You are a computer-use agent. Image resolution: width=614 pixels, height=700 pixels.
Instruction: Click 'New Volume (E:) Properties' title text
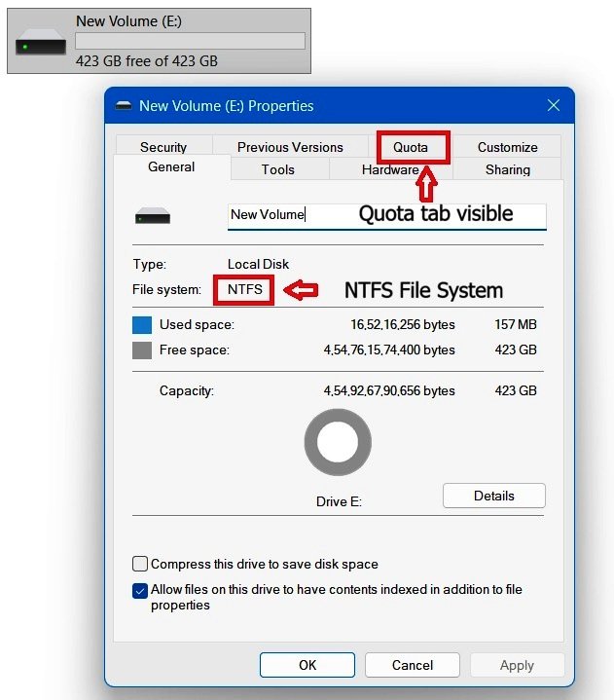tap(226, 106)
